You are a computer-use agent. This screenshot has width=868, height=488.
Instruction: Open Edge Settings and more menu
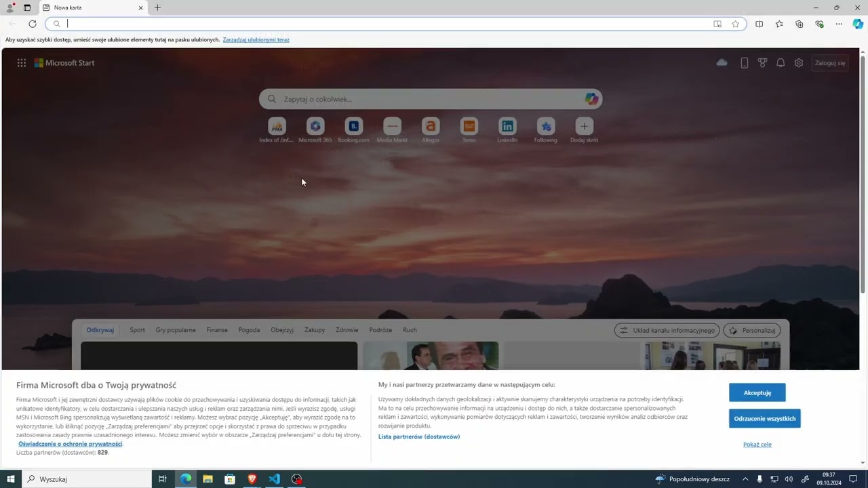839,24
